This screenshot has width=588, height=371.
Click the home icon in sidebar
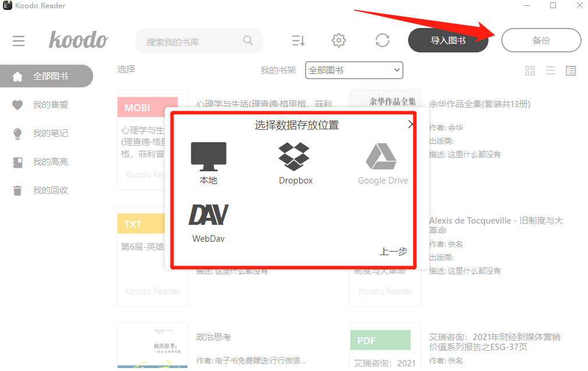[17, 76]
